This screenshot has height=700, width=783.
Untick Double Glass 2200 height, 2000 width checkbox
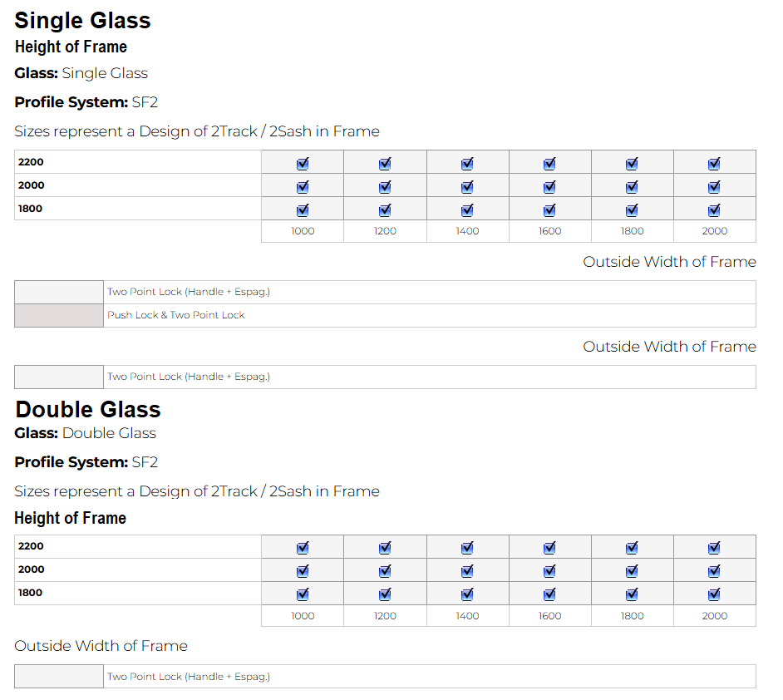[714, 548]
